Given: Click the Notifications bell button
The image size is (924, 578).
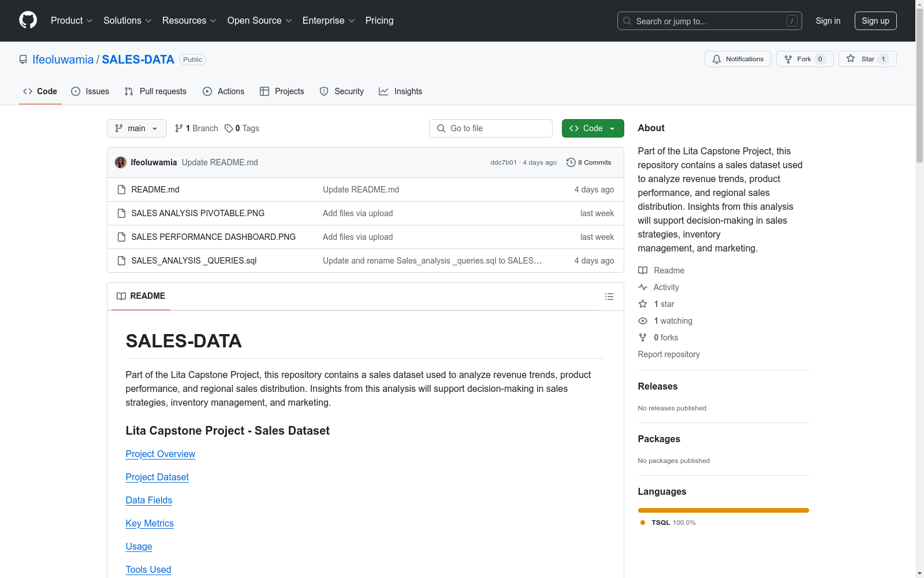Looking at the screenshot, I should 737,59.
